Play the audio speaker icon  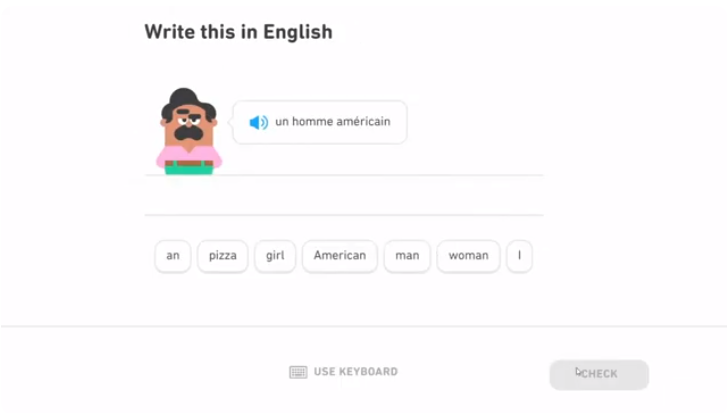[x=259, y=122]
